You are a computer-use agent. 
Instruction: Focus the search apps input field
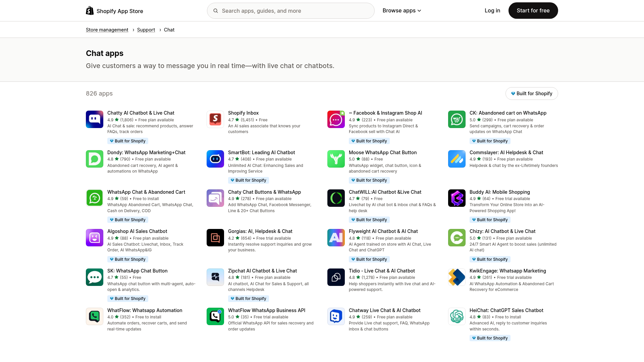(x=291, y=11)
